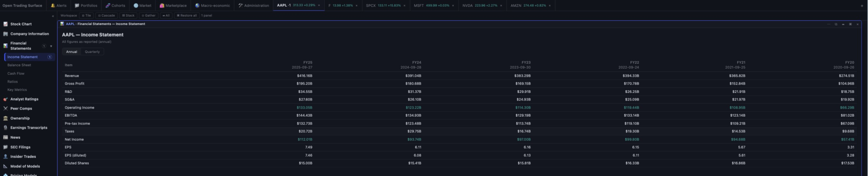The image size is (868, 176).
Task: Click the Stock Chart sidebar icon
Action: tap(5, 24)
